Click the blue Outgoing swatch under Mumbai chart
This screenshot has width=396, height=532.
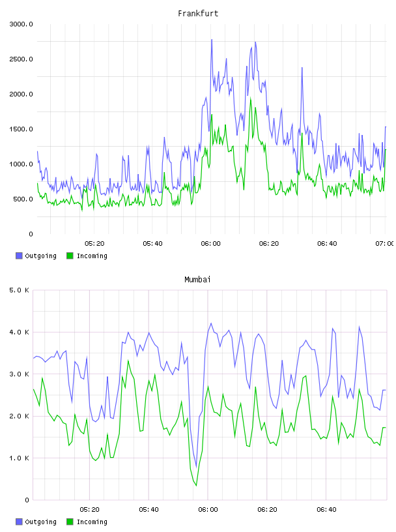[x=19, y=522]
